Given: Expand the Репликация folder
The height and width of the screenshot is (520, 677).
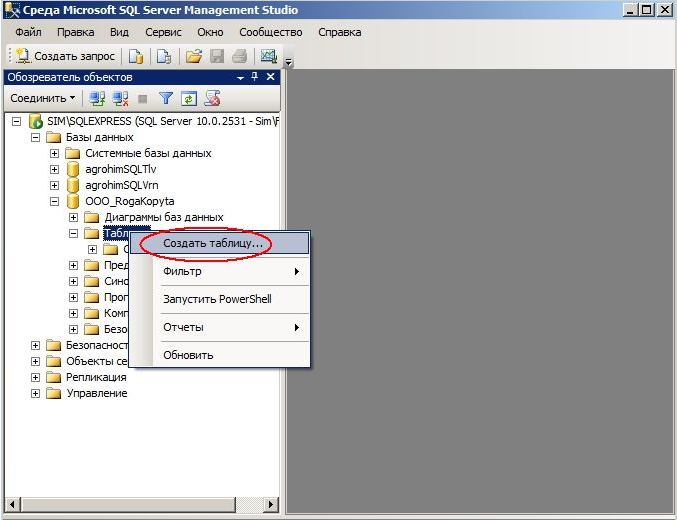Looking at the screenshot, I should [35, 377].
